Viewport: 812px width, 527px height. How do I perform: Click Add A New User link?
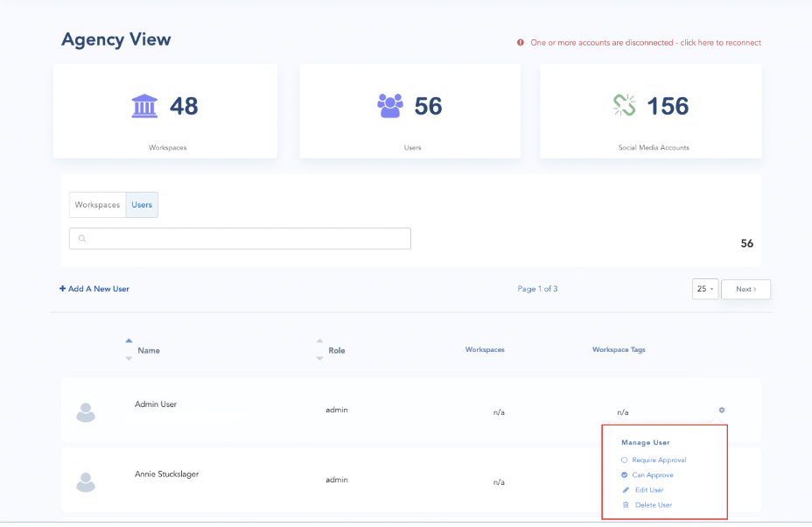click(94, 289)
